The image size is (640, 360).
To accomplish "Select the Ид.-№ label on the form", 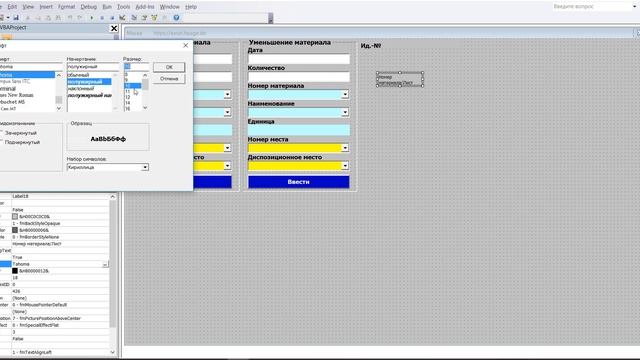I will (x=371, y=46).
